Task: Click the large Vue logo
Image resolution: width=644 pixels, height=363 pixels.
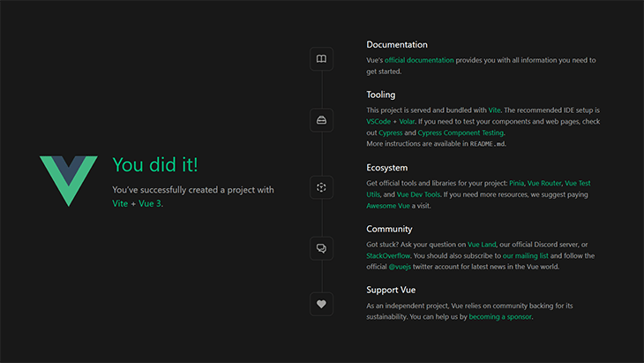Action: pos(69,181)
